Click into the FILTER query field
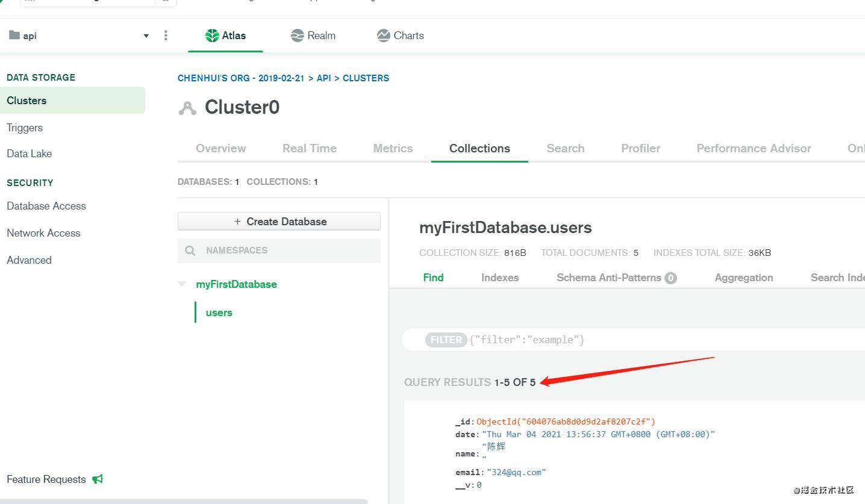Image resolution: width=865 pixels, height=504 pixels. pos(632,340)
